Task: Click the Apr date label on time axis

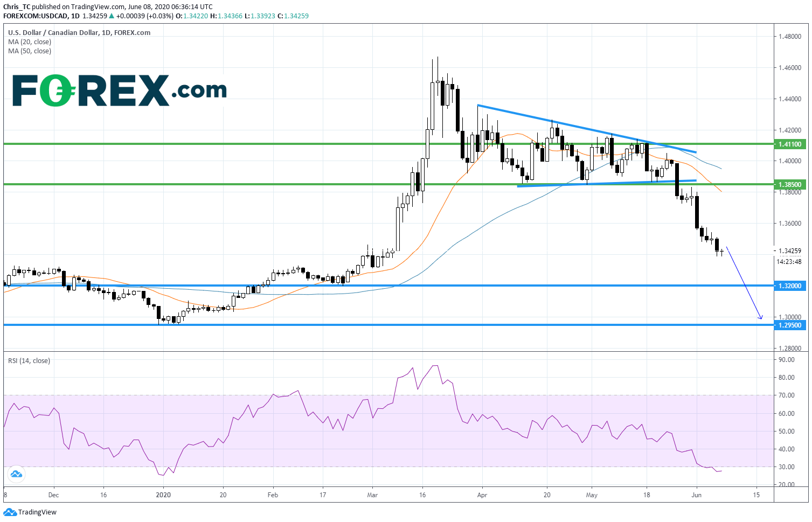Action: [x=482, y=495]
